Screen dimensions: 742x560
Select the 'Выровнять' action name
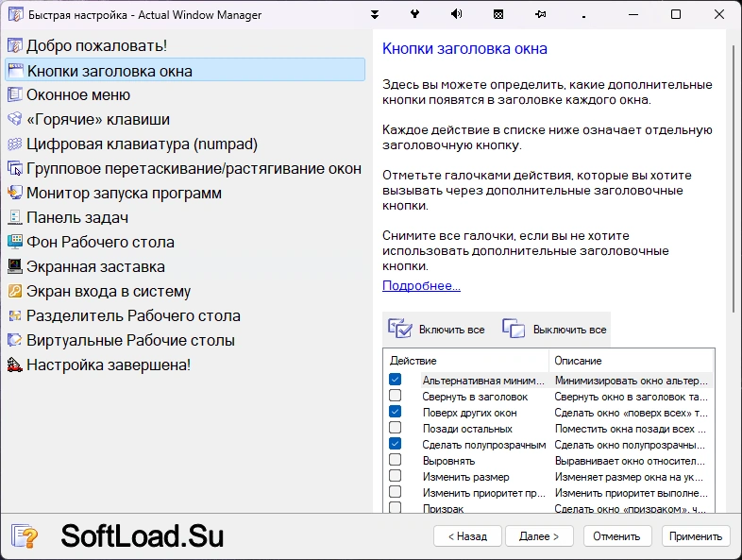point(448,461)
